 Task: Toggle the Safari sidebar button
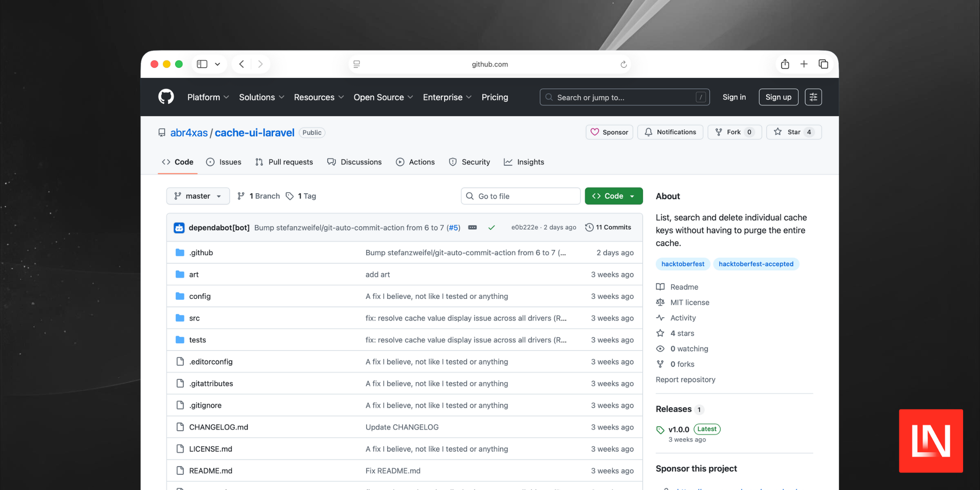click(x=202, y=64)
